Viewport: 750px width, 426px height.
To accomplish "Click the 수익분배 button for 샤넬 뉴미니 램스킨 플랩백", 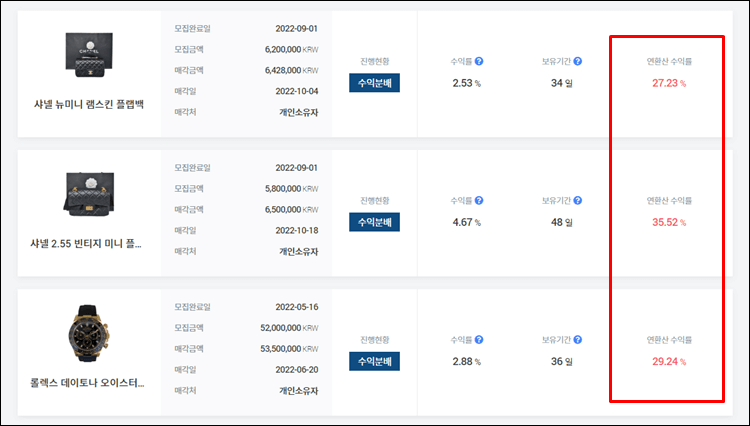I will [x=375, y=83].
